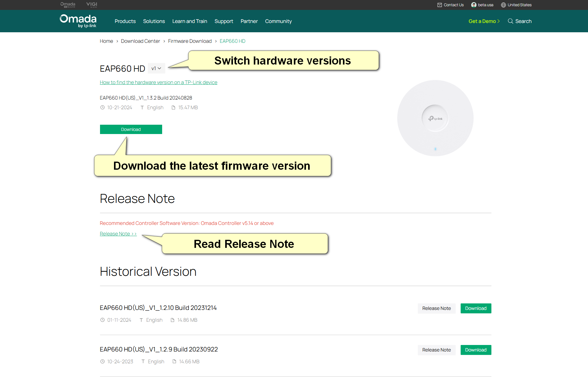This screenshot has height=385, width=588.
Task: Open the Support menu
Action: click(224, 21)
